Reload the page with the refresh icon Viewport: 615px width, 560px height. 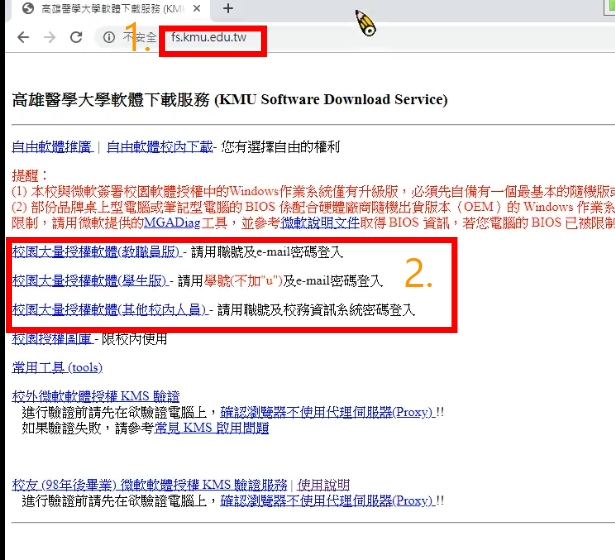click(76, 37)
